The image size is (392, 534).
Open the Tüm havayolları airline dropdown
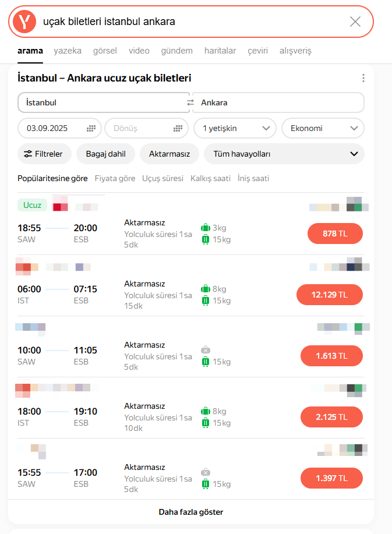[284, 154]
